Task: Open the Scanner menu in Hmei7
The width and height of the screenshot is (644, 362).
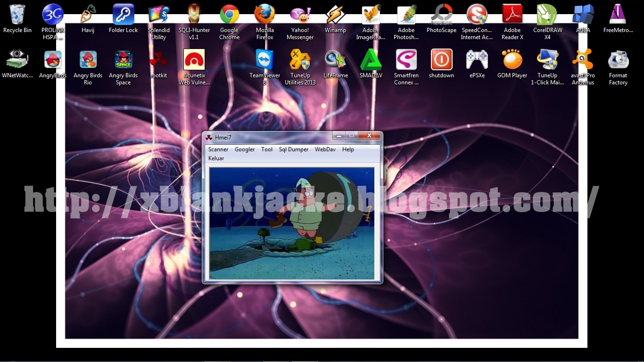Action: click(x=218, y=149)
